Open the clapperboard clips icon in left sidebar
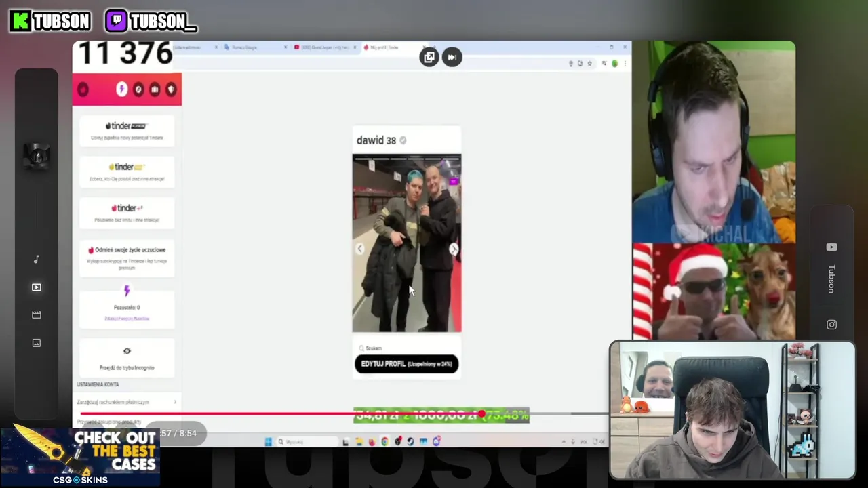Image resolution: width=868 pixels, height=488 pixels. click(37, 315)
